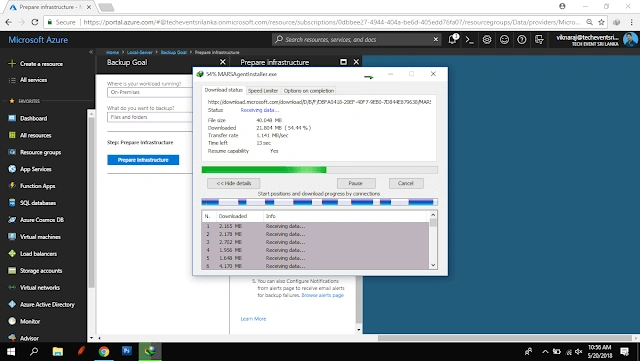Viewport: 640px width, 361px height.
Task: Switch to Speed Limiter tab
Action: [x=263, y=91]
